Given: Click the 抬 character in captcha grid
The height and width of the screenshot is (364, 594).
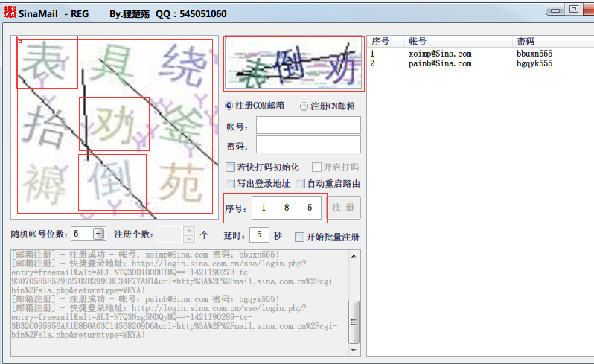Looking at the screenshot, I should [x=45, y=125].
